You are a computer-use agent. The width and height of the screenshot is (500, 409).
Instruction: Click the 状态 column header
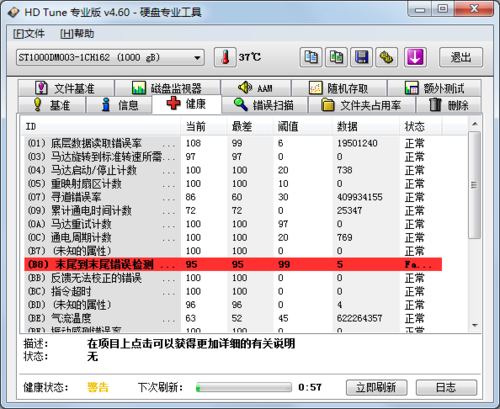421,126
